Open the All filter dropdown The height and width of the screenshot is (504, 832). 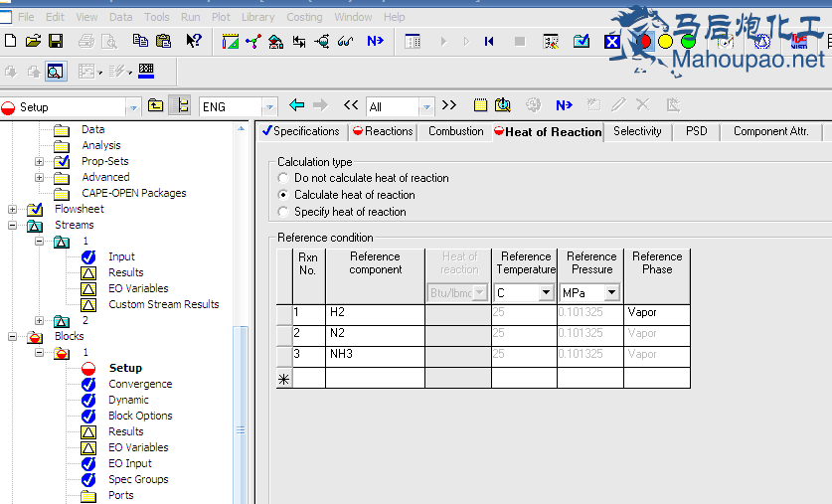pos(426,107)
